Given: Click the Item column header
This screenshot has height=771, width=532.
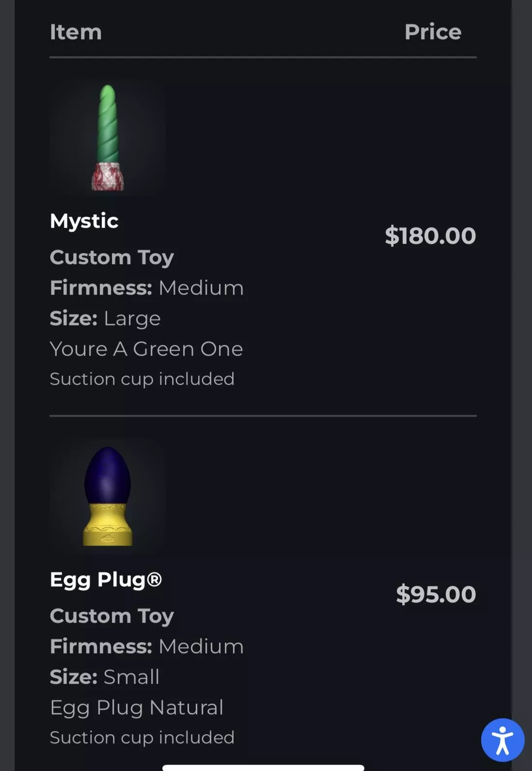Looking at the screenshot, I should tap(76, 32).
